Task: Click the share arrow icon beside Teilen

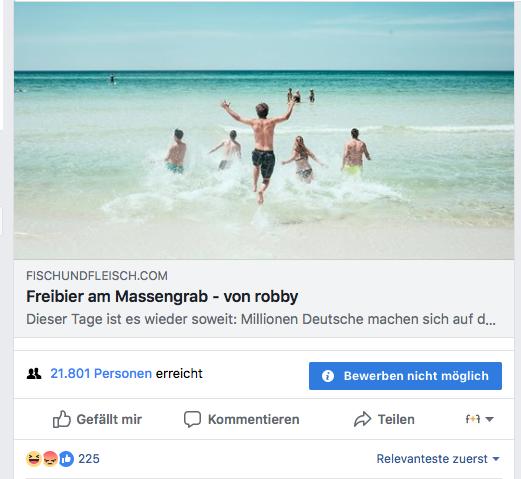Action: pyautogui.click(x=362, y=419)
